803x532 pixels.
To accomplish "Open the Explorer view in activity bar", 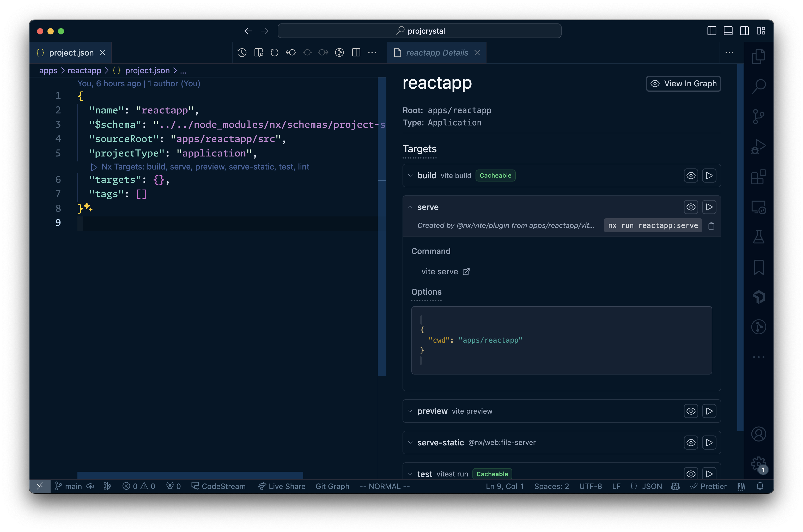I will [x=759, y=56].
